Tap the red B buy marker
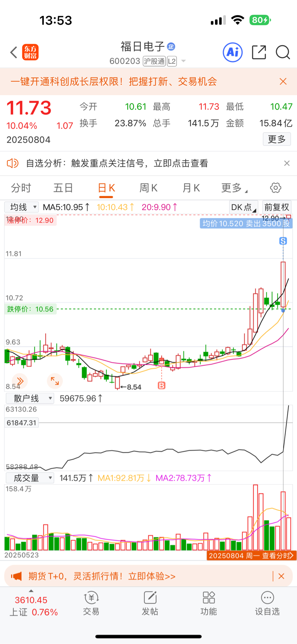 click(162, 385)
